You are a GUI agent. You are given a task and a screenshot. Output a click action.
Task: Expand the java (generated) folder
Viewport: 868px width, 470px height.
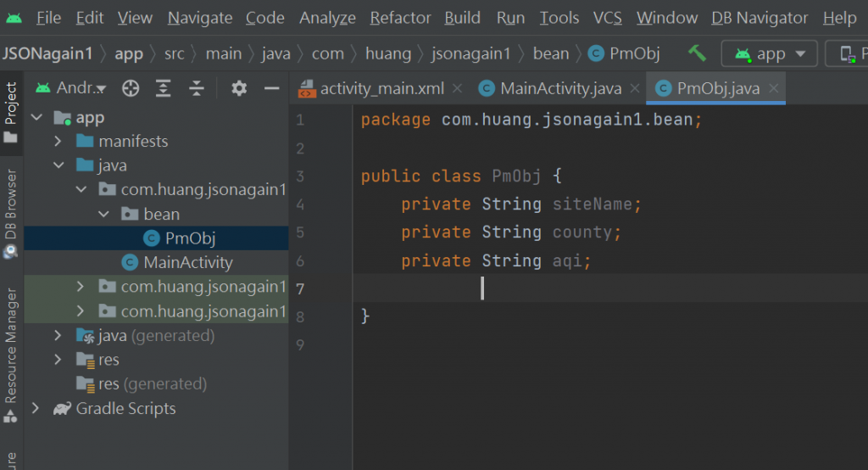(58, 335)
